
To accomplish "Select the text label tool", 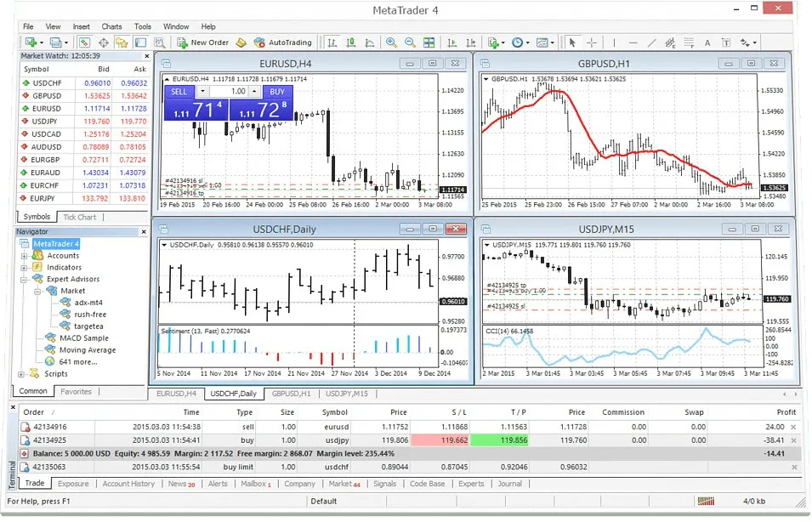I will pyautogui.click(x=726, y=43).
